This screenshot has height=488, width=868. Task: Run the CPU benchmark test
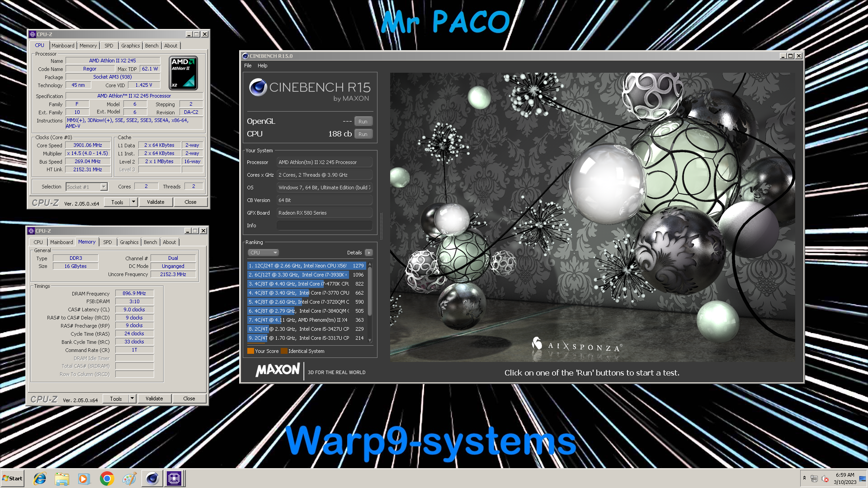tap(363, 134)
